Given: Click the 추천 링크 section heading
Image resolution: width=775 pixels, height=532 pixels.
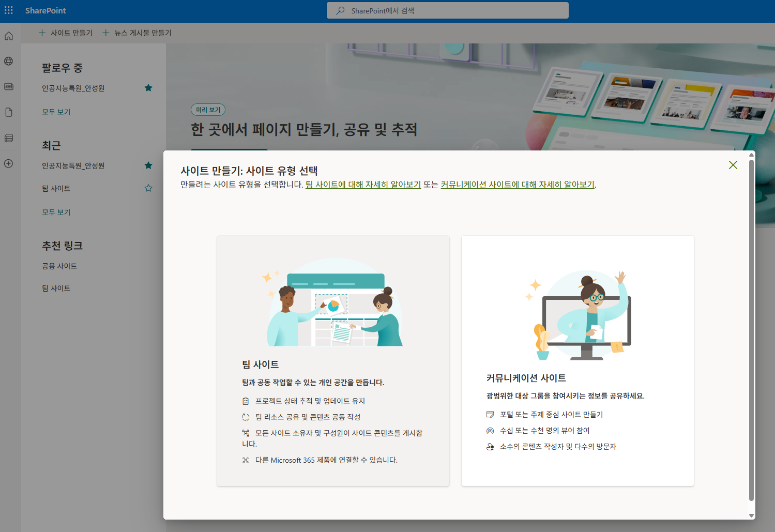Looking at the screenshot, I should [x=62, y=246].
